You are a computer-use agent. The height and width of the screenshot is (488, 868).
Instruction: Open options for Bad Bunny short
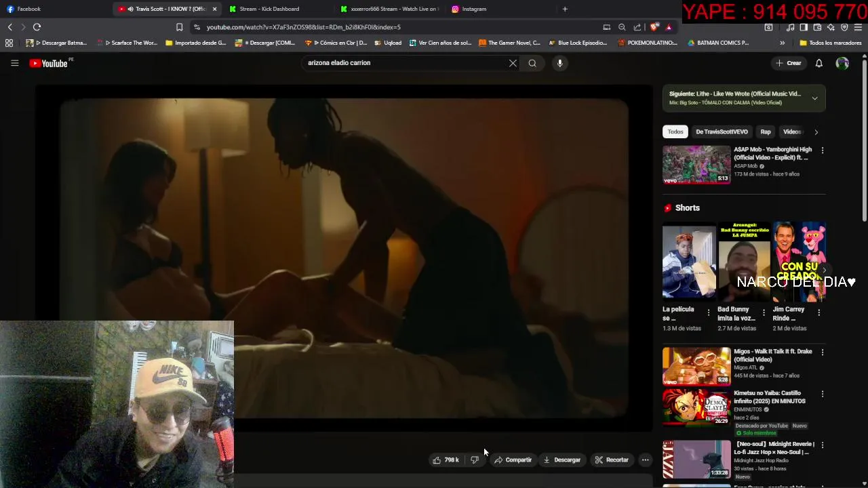click(x=764, y=312)
